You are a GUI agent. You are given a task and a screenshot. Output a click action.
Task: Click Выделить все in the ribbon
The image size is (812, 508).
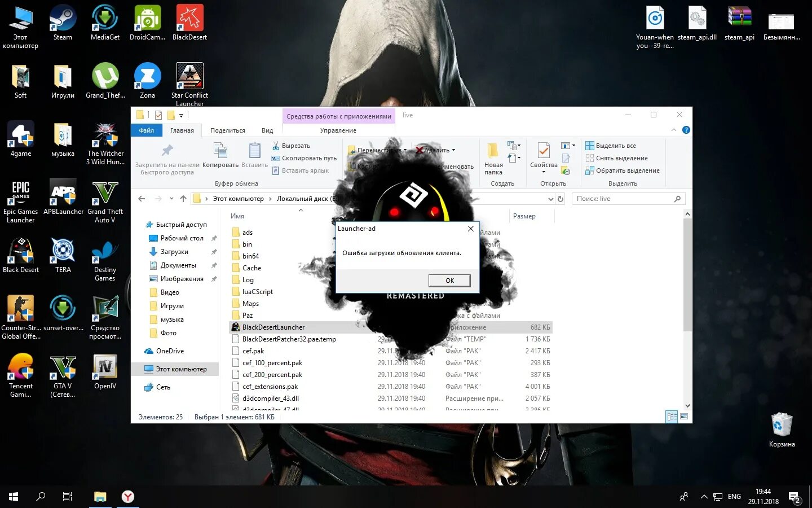(611, 146)
